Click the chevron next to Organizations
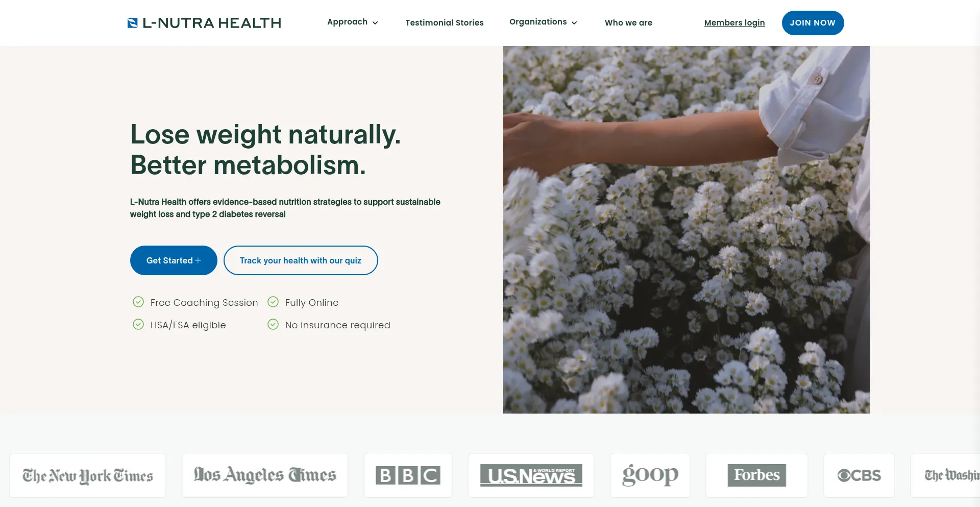The height and width of the screenshot is (507, 980). (574, 23)
